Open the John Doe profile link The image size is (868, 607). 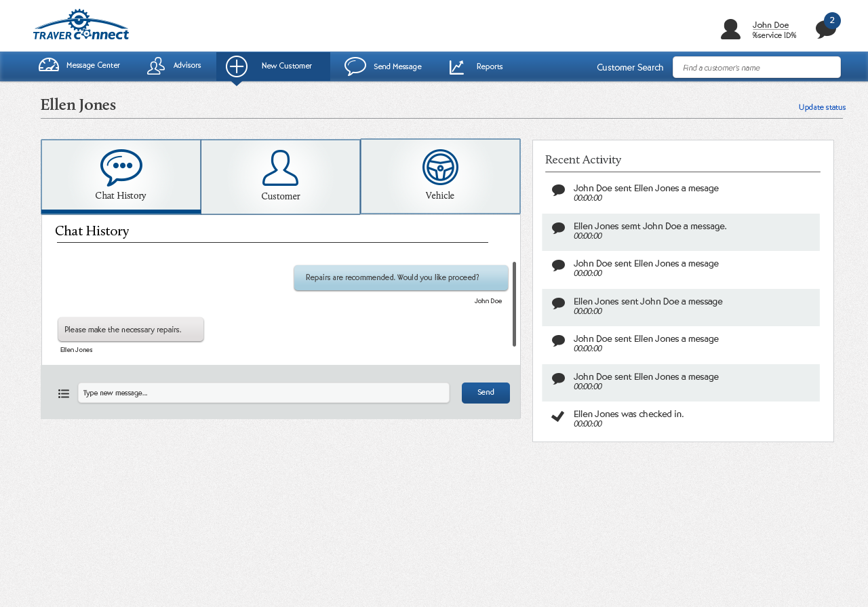[x=770, y=25]
